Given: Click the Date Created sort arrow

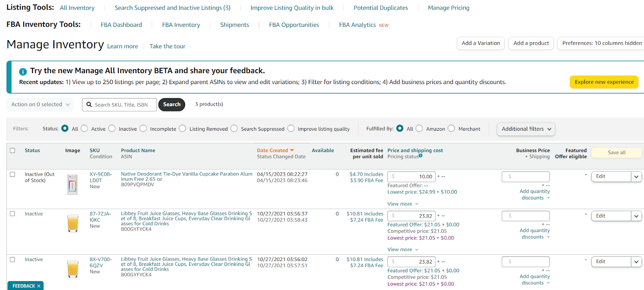Looking at the screenshot, I should pyautogui.click(x=292, y=150).
